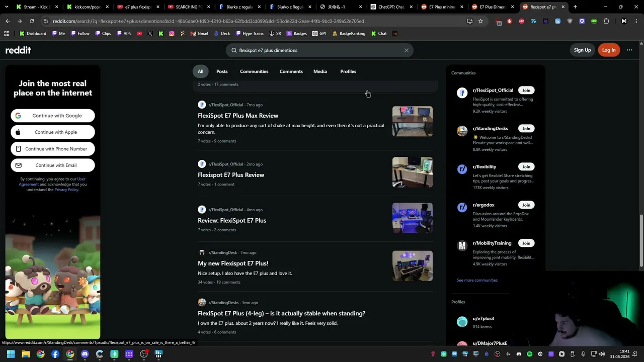Click the Sign Up button

(582, 50)
